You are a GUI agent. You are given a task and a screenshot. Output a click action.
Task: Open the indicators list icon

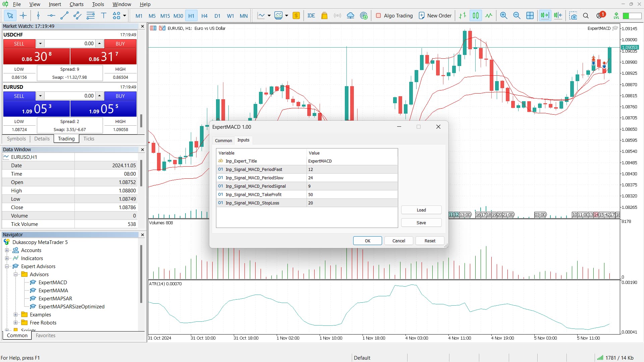[x=261, y=15]
